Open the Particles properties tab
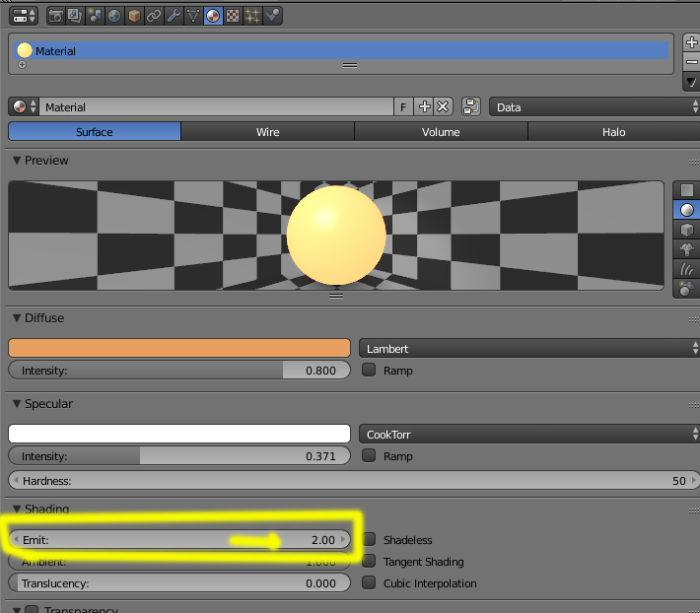The width and height of the screenshot is (700, 613). [x=252, y=16]
